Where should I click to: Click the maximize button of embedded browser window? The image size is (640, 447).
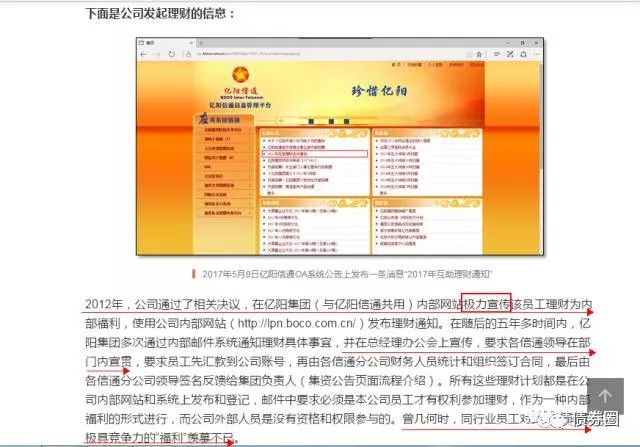click(522, 42)
